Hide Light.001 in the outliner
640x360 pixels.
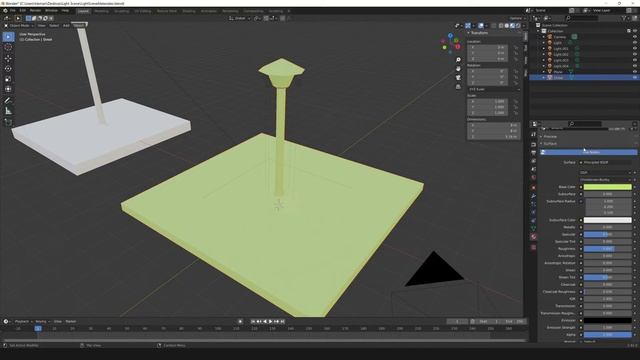coord(634,49)
